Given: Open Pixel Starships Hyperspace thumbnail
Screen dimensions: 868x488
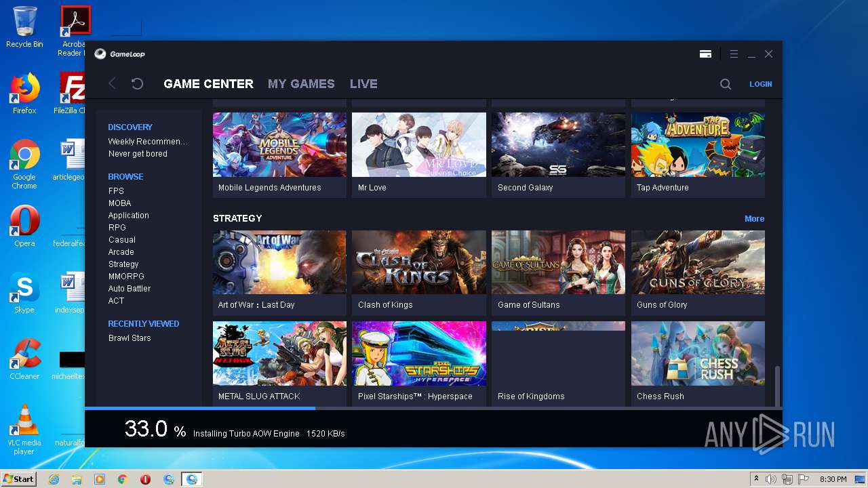Looking at the screenshot, I should pyautogui.click(x=419, y=353).
